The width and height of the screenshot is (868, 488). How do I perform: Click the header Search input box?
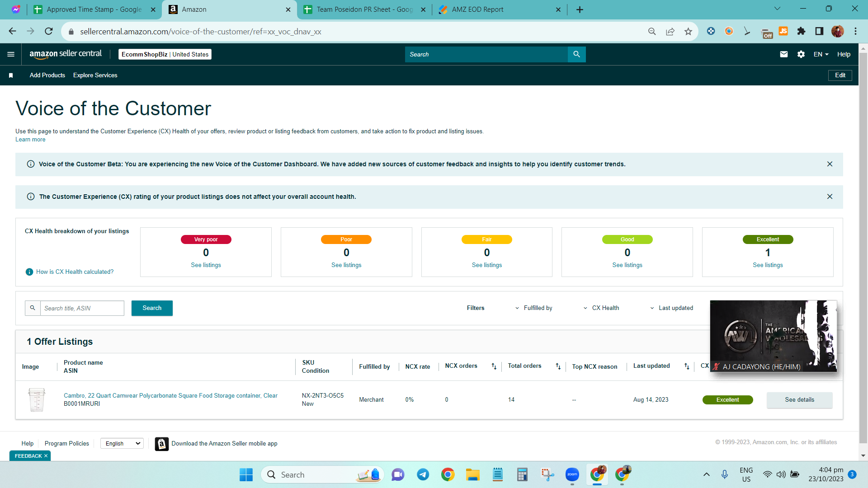[x=486, y=54]
